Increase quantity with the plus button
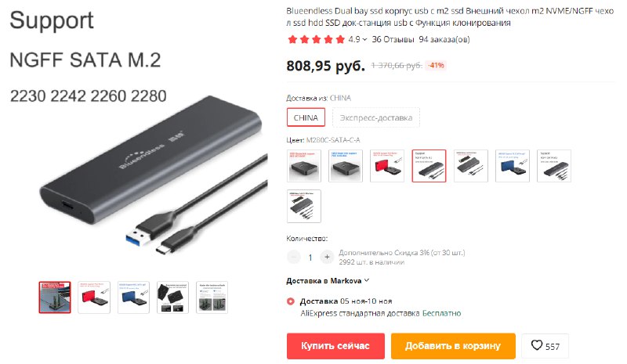Image resolution: width=627 pixels, height=364 pixels. coord(327,257)
